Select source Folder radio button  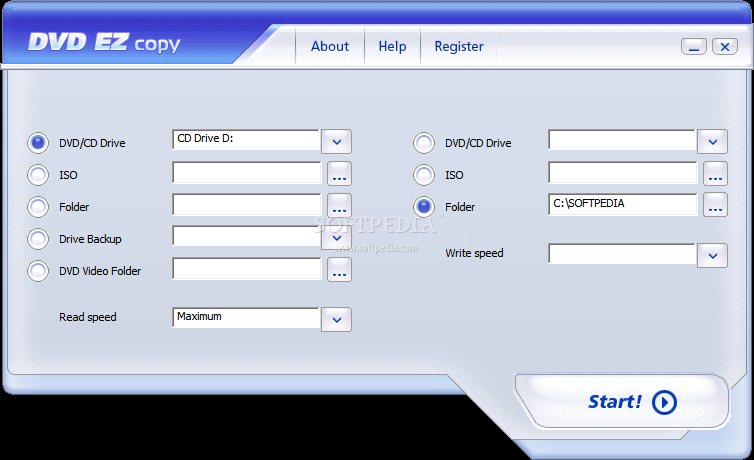[x=38, y=207]
